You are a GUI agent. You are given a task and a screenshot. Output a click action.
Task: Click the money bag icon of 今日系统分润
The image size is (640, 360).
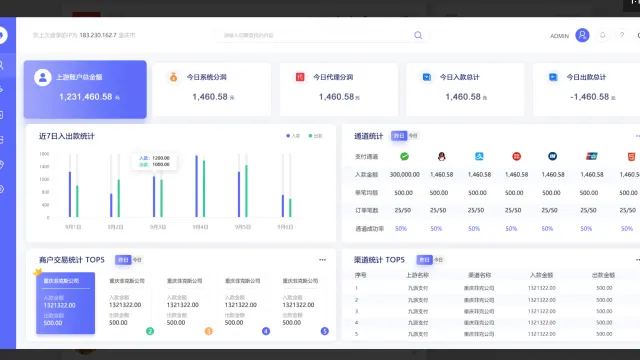coord(173,77)
